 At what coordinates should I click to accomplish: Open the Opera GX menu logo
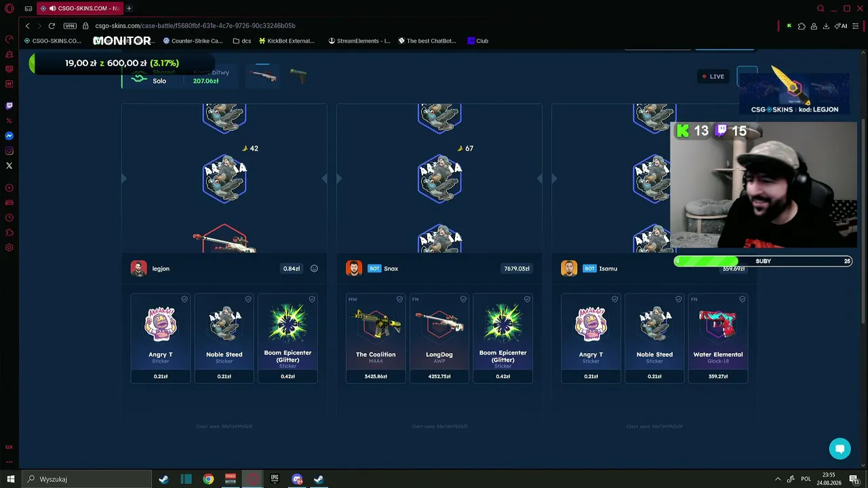[x=9, y=9]
